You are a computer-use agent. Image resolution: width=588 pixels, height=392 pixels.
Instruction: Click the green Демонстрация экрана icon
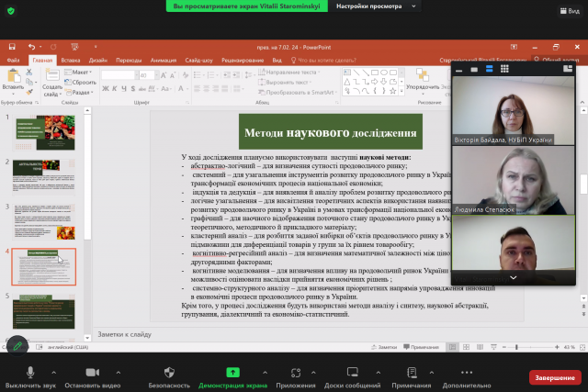[x=233, y=372]
